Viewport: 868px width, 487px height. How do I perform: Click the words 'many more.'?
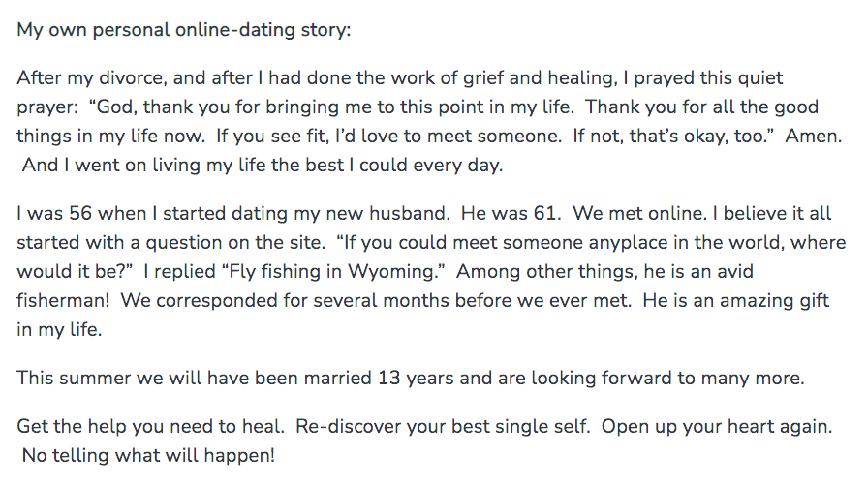[x=753, y=378]
